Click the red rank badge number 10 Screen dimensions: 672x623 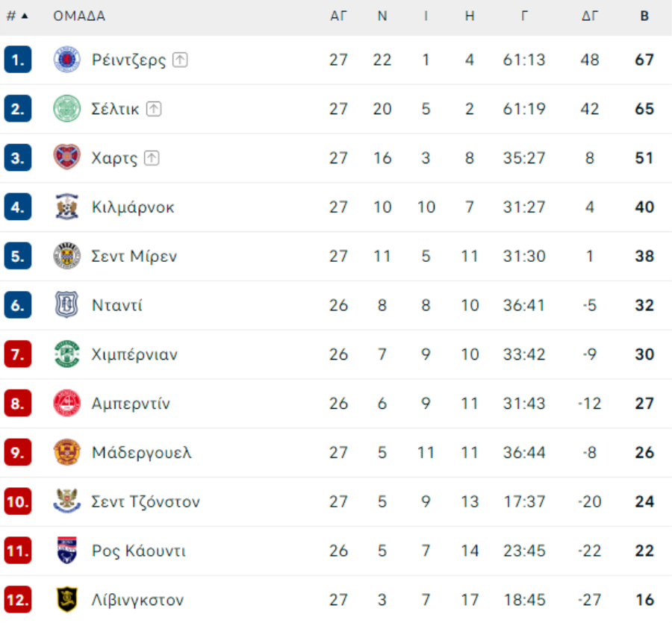click(x=18, y=501)
